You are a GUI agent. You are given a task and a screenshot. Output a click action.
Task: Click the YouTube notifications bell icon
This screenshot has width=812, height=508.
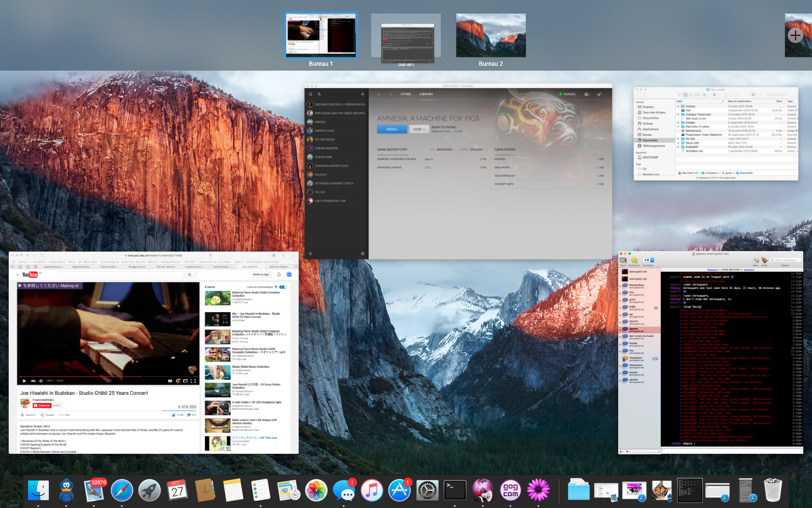279,274
